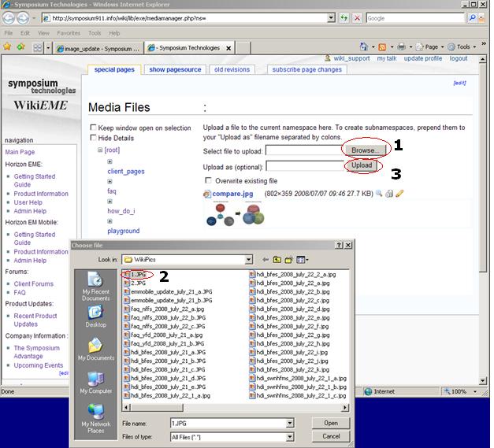Open subscribe page changes tab

tap(306, 69)
